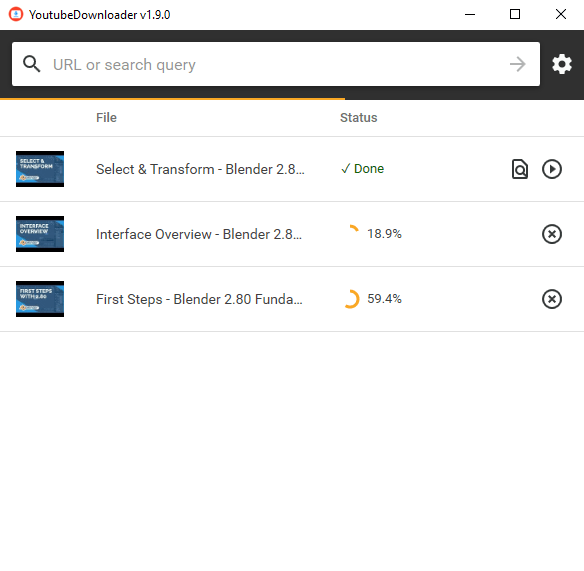Focus the URL or search query field
The height and width of the screenshot is (571, 584).
[276, 64]
